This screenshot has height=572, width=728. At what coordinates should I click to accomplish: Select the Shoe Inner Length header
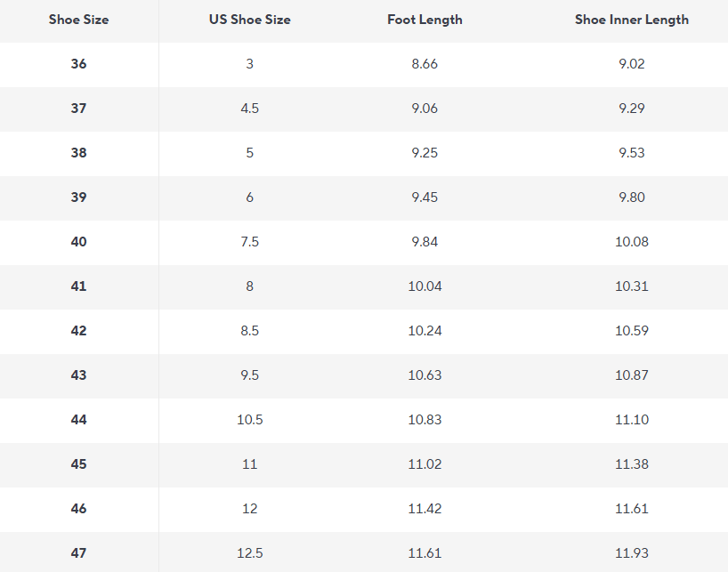[x=631, y=20]
